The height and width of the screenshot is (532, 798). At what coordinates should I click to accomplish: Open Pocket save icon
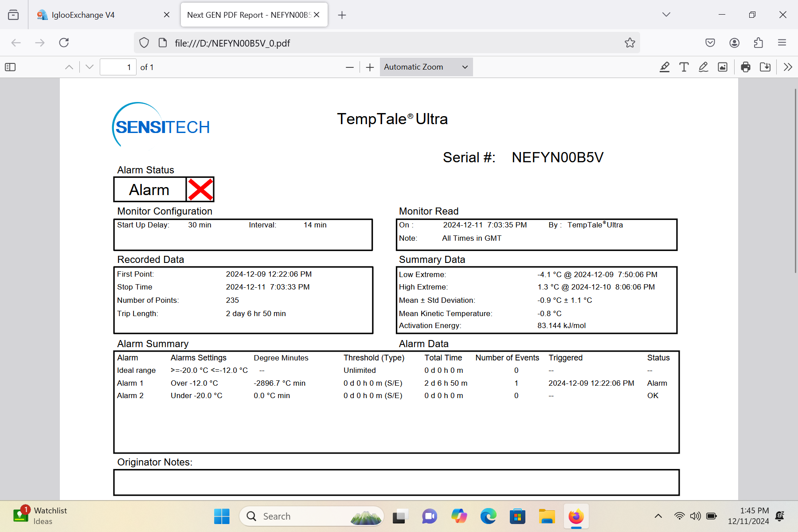pos(710,43)
